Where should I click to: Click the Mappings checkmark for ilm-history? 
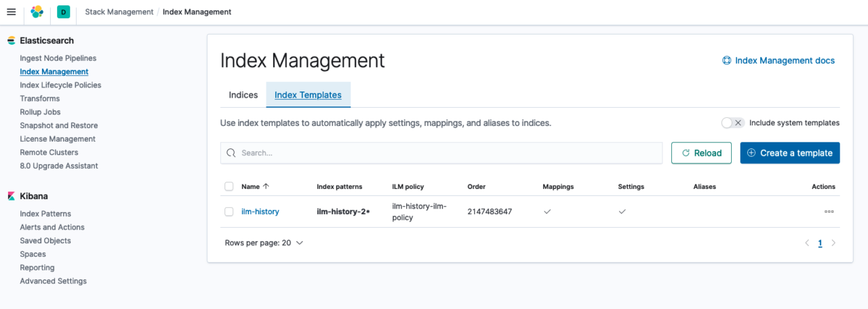[547, 211]
